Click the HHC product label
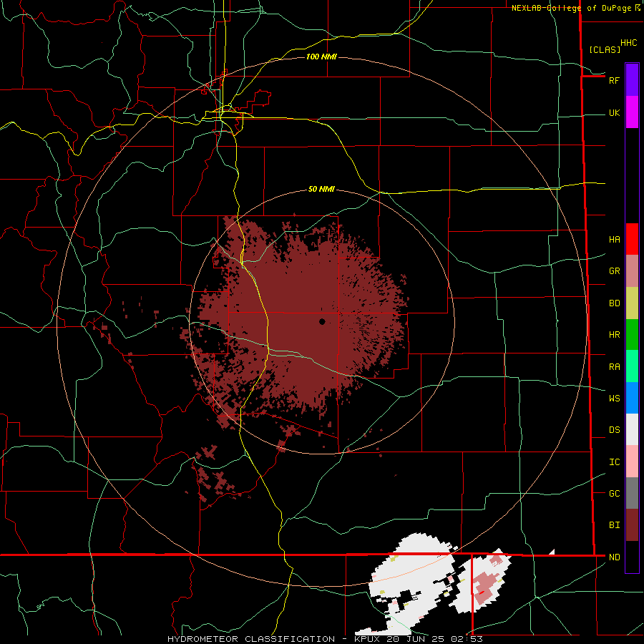The height and width of the screenshot is (644, 644). [629, 43]
